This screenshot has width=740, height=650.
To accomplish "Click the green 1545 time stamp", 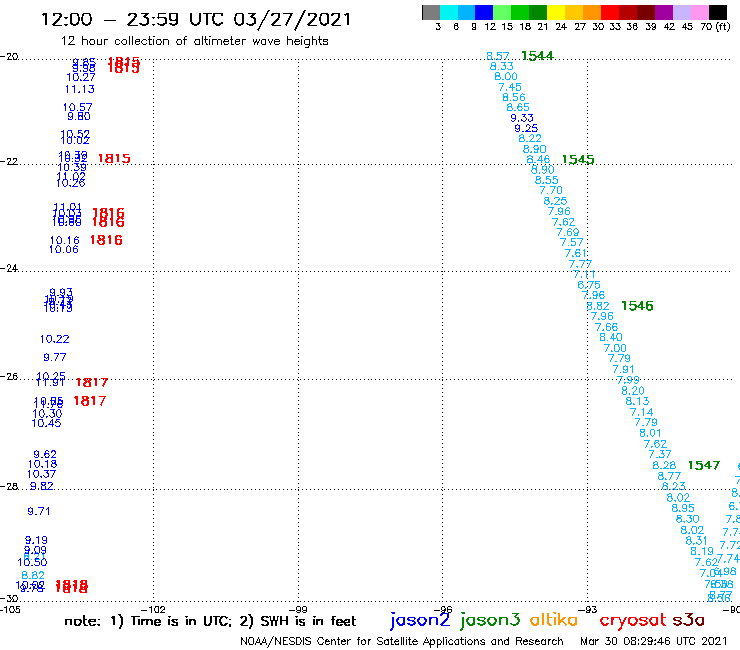I will click(578, 160).
